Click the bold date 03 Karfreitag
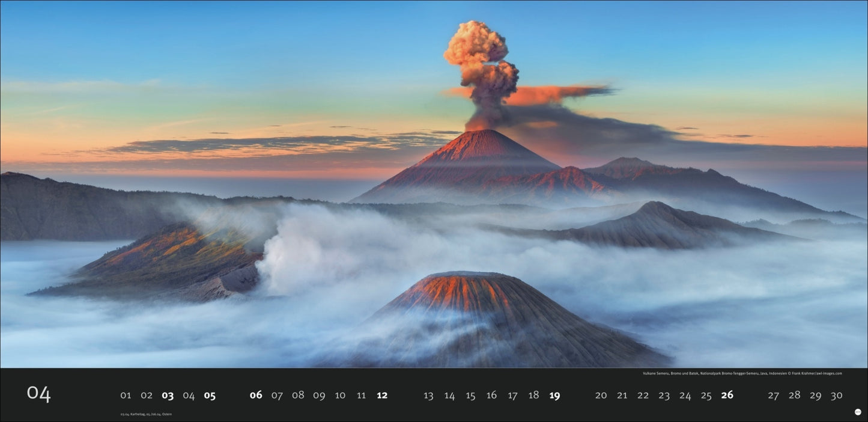The height and width of the screenshot is (422, 868). (168, 396)
